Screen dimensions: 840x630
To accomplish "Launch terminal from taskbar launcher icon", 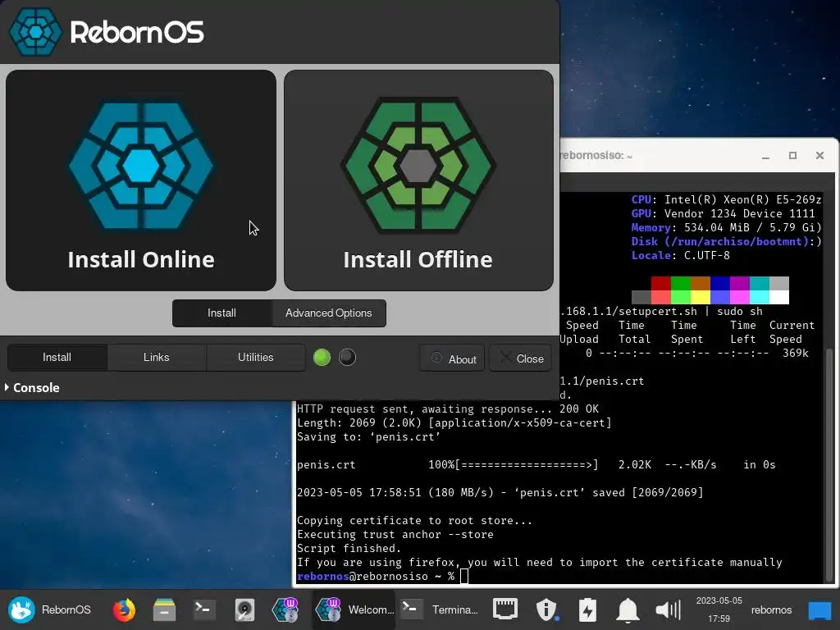I will (204, 609).
